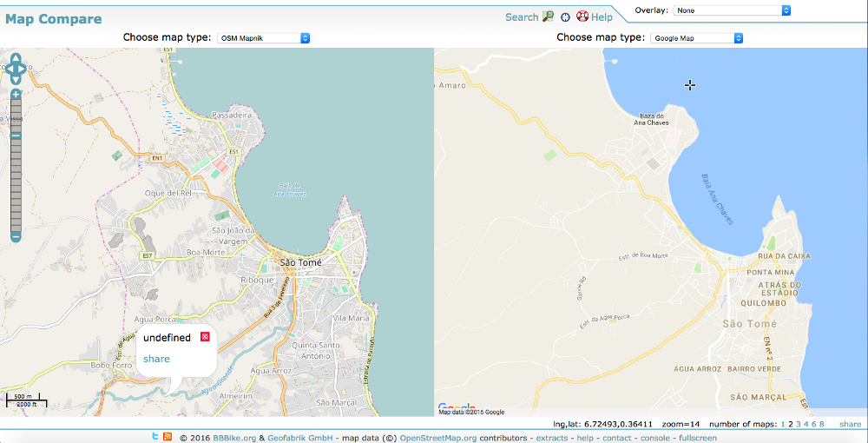Click the zoom bar track below handle
This screenshot has width=868, height=443.
(16, 186)
